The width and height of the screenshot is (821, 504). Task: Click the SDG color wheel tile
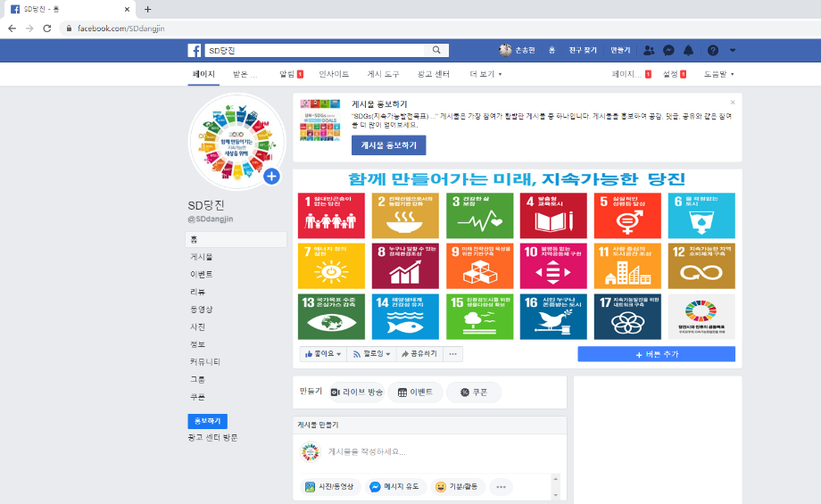pos(701,317)
